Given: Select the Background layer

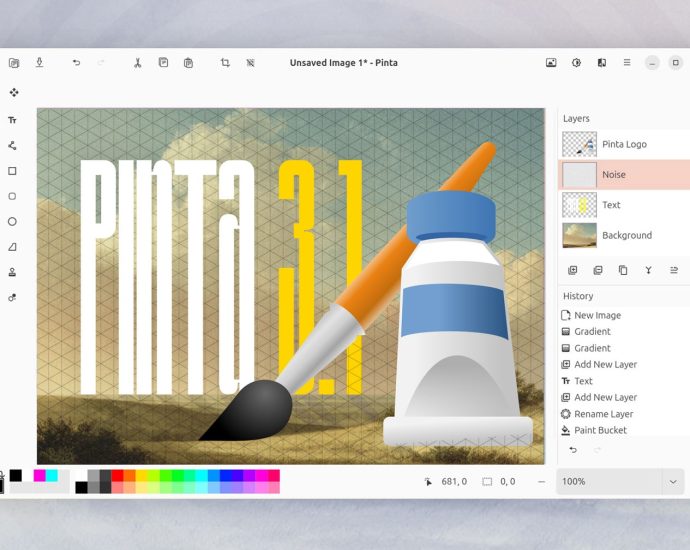Looking at the screenshot, I should point(624,236).
